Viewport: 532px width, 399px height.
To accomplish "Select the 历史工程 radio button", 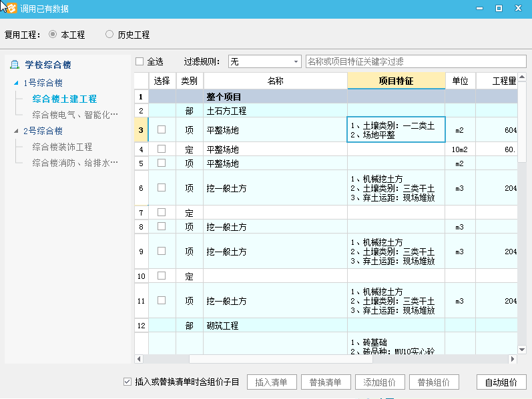I will tap(109, 34).
